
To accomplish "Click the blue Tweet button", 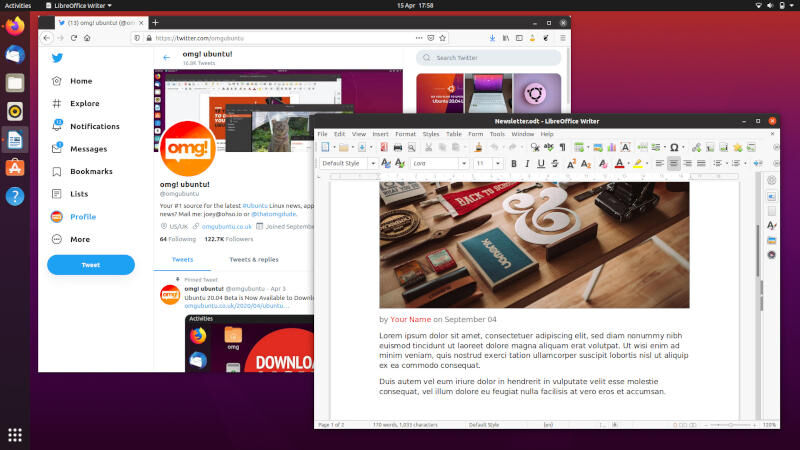I will (91, 265).
